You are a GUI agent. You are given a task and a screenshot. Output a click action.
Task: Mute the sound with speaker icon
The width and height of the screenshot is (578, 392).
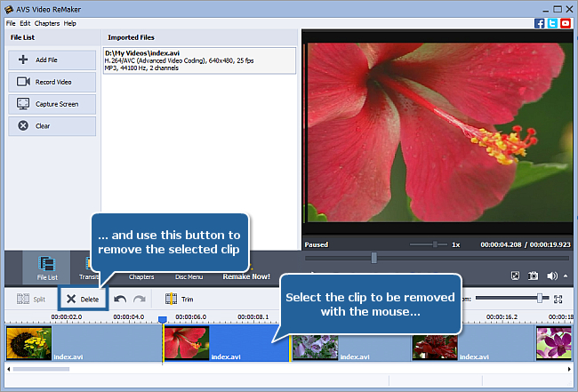[552, 276]
